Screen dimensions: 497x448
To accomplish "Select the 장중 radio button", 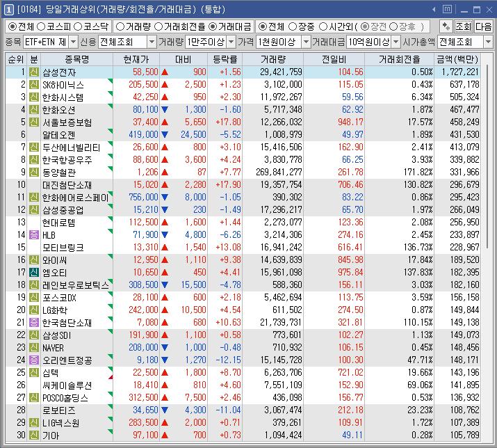I will [x=293, y=26].
